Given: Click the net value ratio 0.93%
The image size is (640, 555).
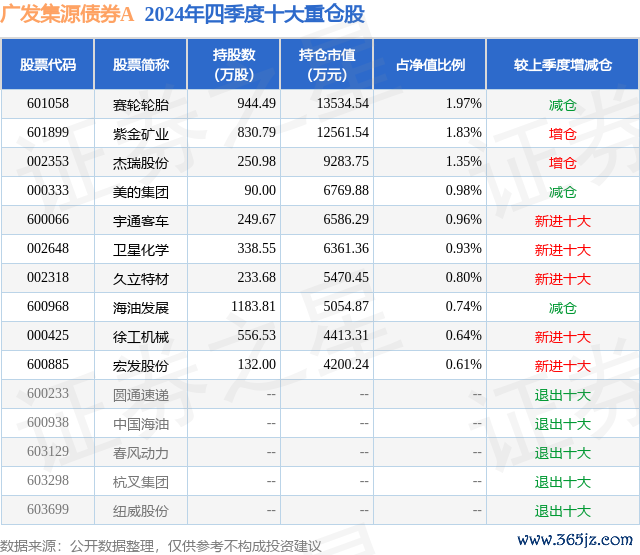Looking at the screenshot, I should pos(463,248).
